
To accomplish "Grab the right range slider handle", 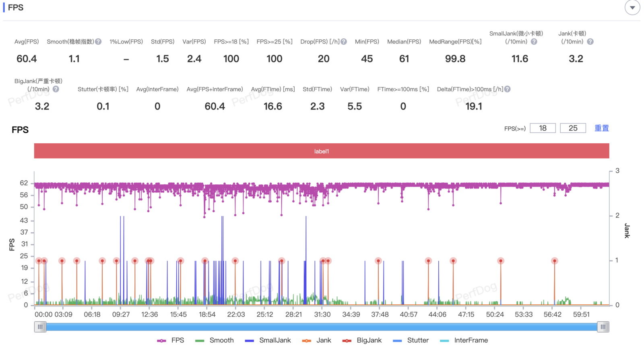I will click(603, 327).
